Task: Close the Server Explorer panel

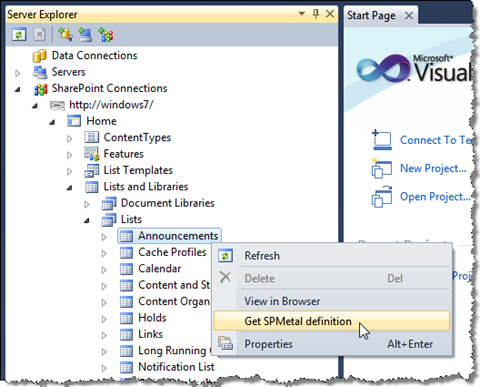Action: tap(330, 14)
